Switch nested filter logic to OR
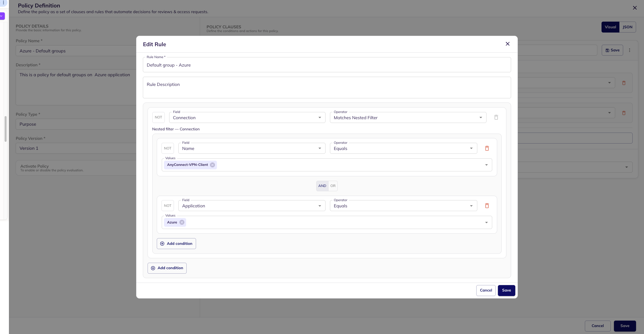The width and height of the screenshot is (644, 334). pyautogui.click(x=333, y=186)
